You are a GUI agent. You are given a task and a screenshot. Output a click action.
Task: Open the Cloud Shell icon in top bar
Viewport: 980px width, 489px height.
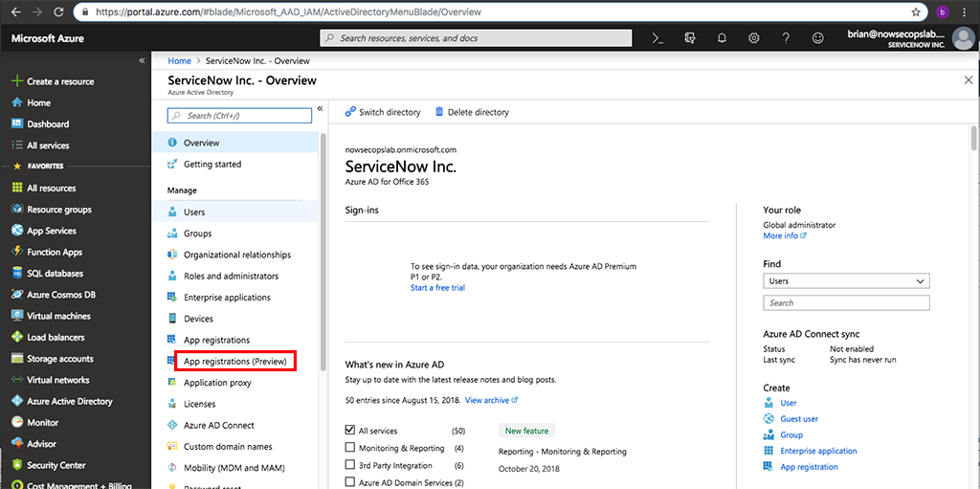point(657,38)
